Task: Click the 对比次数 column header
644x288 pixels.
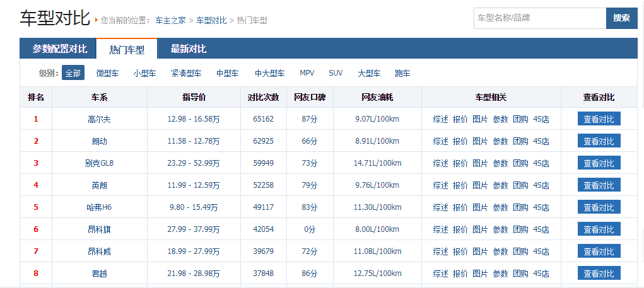Action: [263, 97]
